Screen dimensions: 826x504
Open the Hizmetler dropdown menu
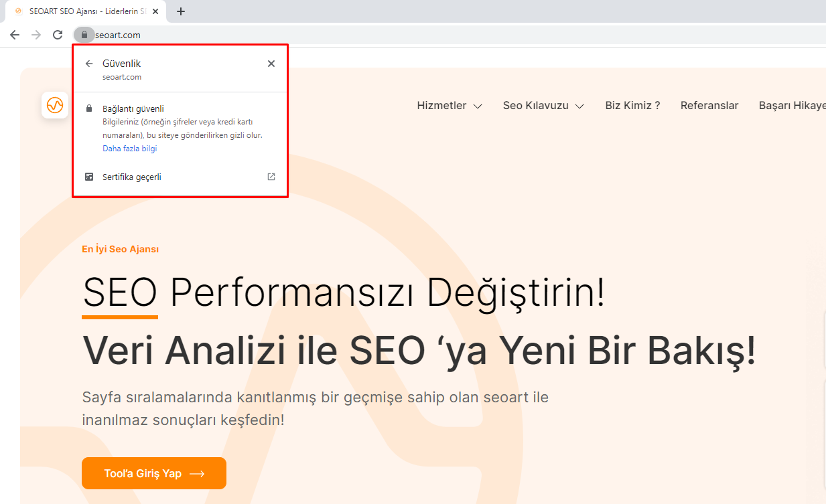point(450,106)
